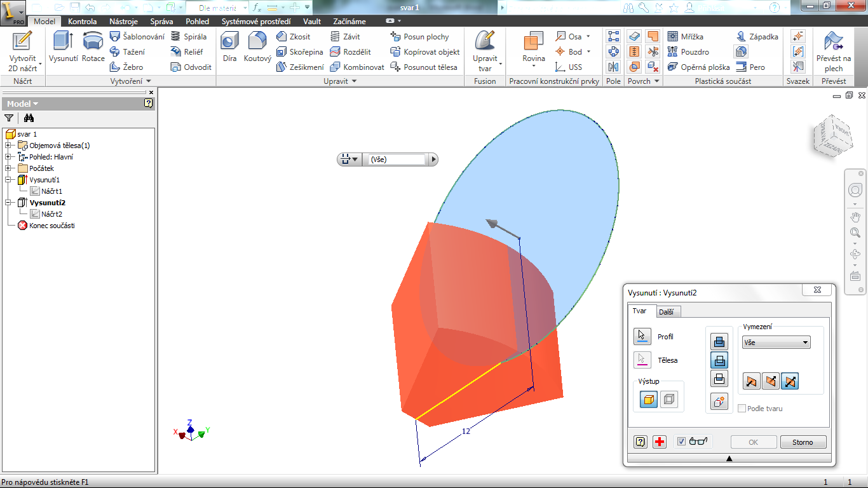
Task: Choose the first direction toggle in the dialog
Action: tap(752, 381)
